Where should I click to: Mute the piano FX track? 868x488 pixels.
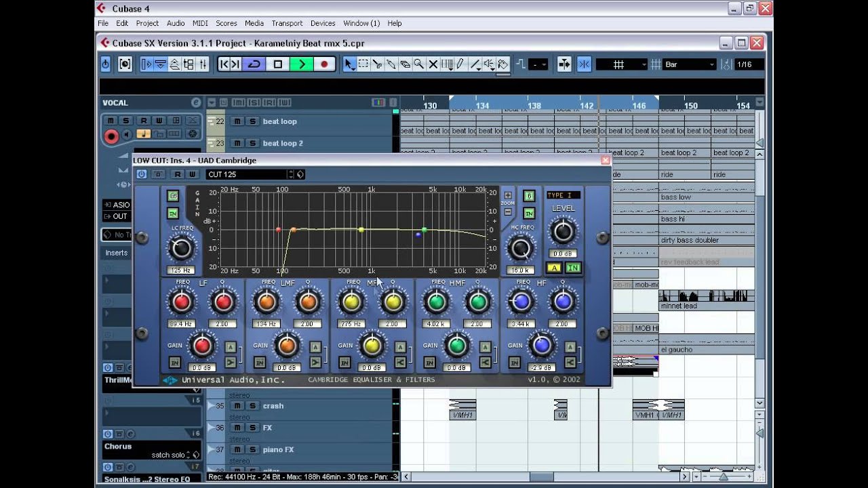237,449
